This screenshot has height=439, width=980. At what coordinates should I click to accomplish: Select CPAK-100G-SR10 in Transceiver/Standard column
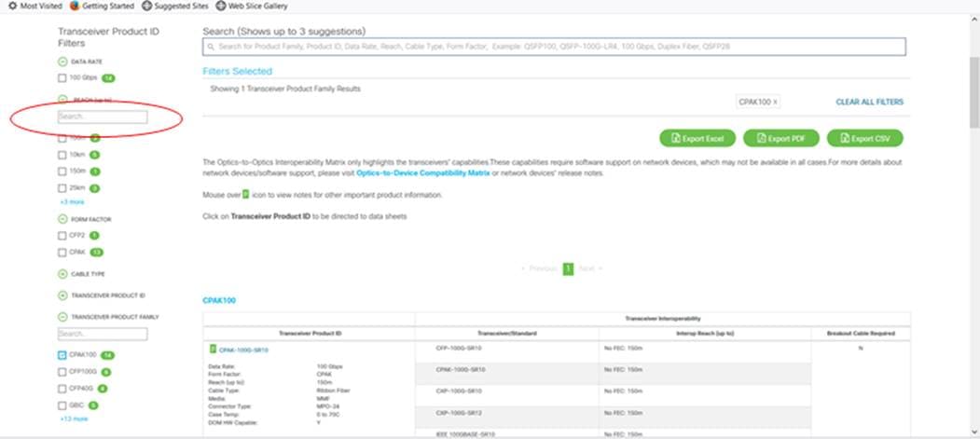(x=507, y=374)
